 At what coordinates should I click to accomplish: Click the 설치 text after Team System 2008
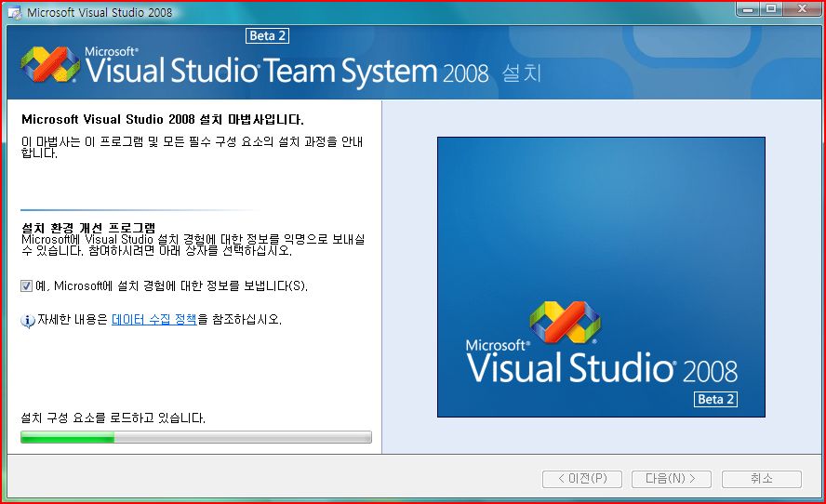coord(521,73)
